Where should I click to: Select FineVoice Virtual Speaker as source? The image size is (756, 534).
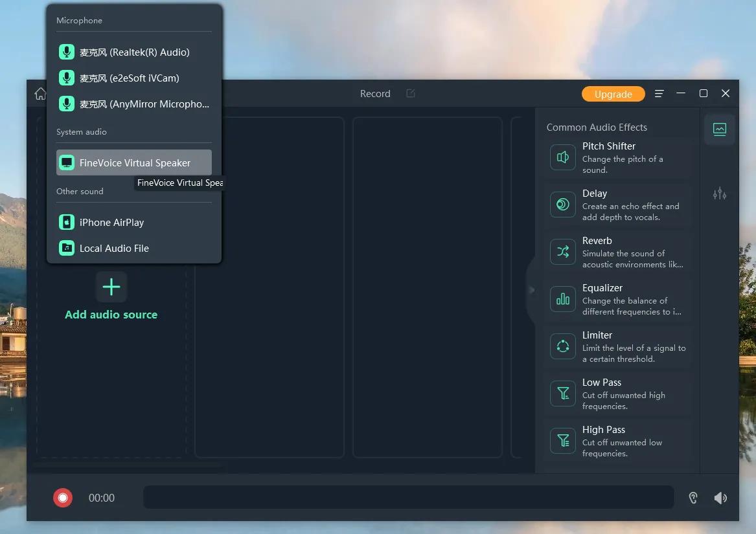coord(134,162)
